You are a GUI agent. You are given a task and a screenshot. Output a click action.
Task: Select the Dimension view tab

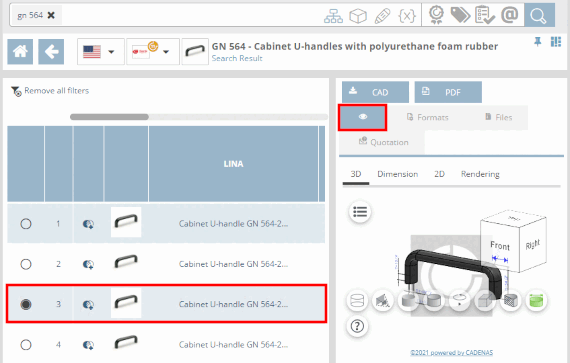398,174
